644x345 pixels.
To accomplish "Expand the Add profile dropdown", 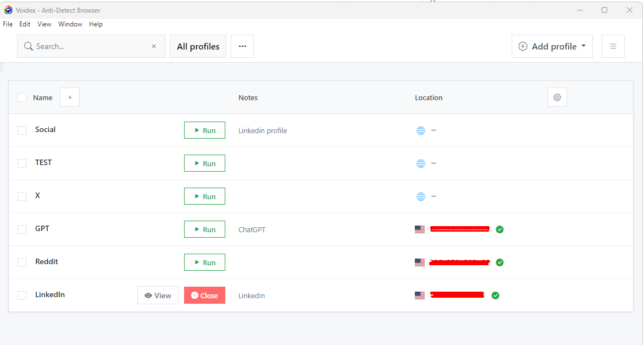I will 552,46.
